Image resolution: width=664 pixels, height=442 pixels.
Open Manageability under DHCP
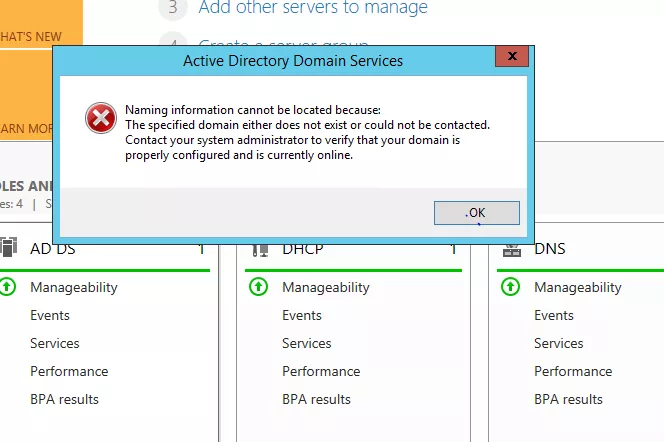(x=326, y=287)
